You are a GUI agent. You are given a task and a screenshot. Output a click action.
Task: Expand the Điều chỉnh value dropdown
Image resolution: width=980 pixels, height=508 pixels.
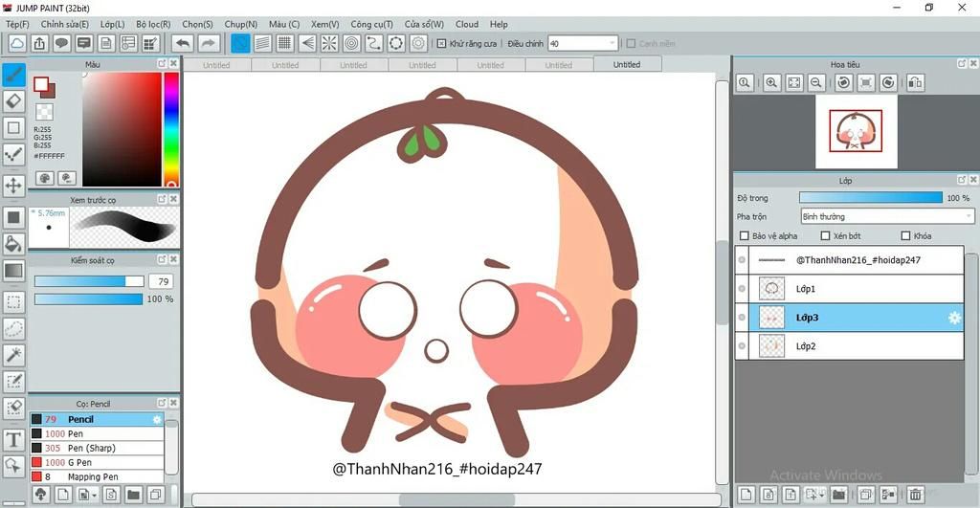click(611, 43)
